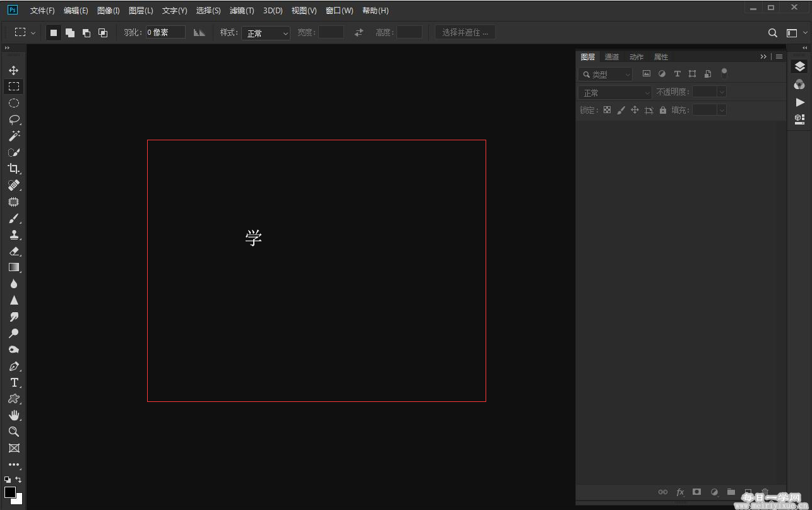Choose the Smudge tool

click(13, 317)
